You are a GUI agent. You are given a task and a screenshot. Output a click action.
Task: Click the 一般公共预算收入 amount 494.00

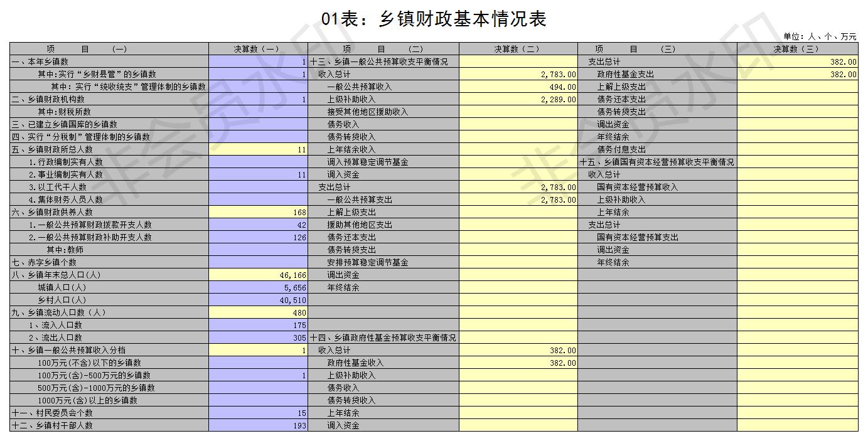518,87
